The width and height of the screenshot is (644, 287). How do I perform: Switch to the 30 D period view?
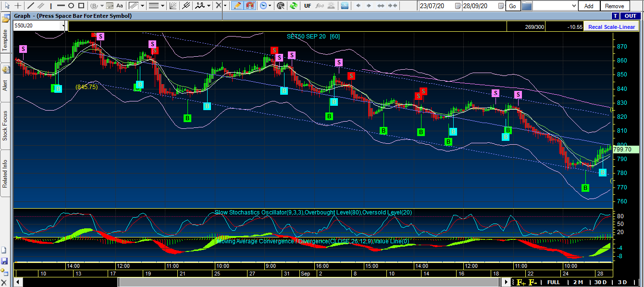(x=600, y=282)
